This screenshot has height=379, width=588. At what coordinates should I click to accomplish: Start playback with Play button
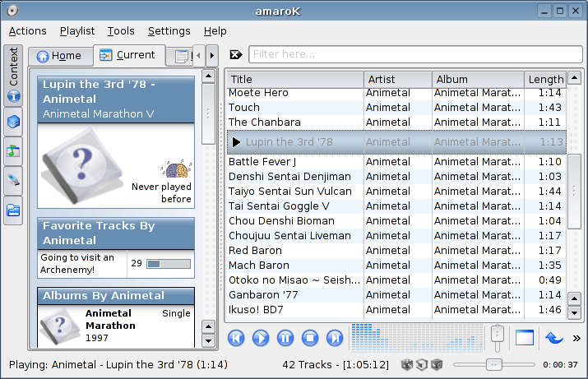pyautogui.click(x=261, y=338)
